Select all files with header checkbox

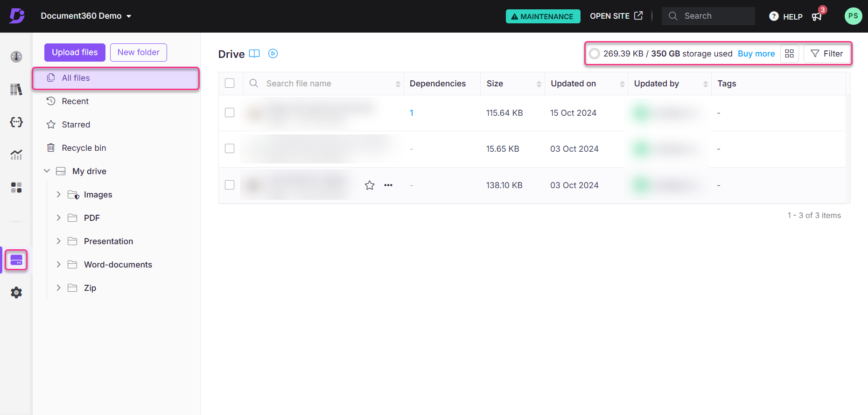(230, 83)
